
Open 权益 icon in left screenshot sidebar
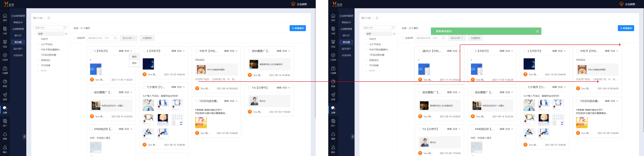(x=5, y=42)
